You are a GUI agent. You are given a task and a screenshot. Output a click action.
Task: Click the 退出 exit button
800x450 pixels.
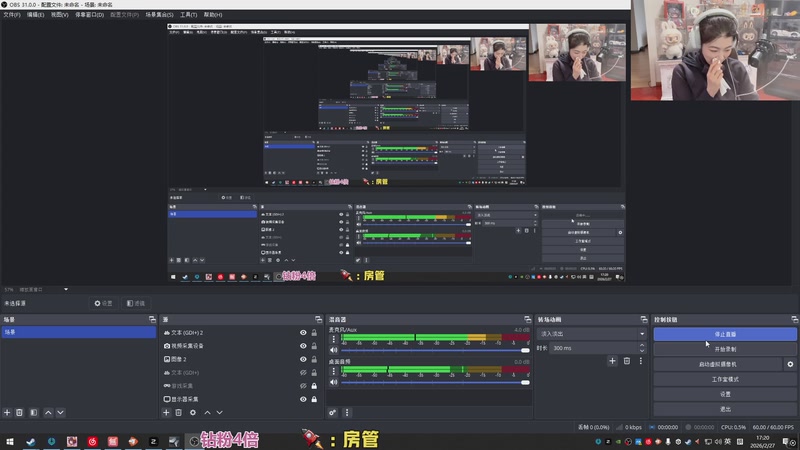725,409
